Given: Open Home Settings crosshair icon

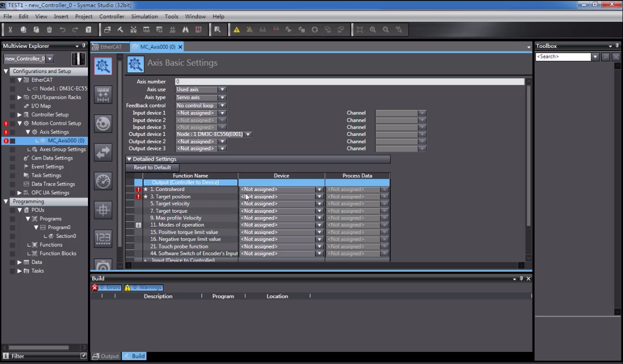Looking at the screenshot, I should pos(103,210).
